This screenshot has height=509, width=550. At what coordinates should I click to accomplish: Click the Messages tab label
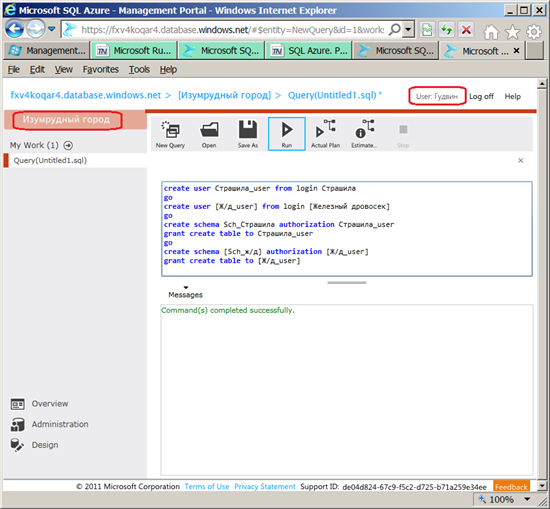pyautogui.click(x=185, y=295)
